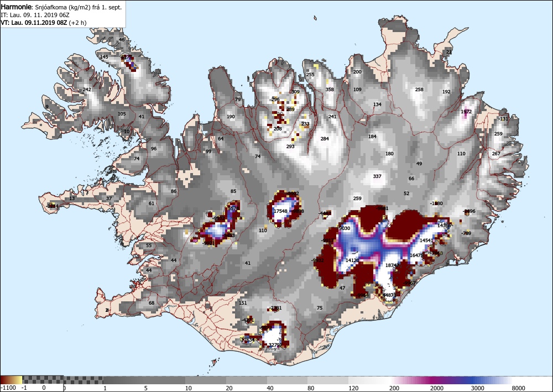Click the map value 17548 on Hofsjökull
The height and width of the screenshot is (392, 553).
point(280,211)
